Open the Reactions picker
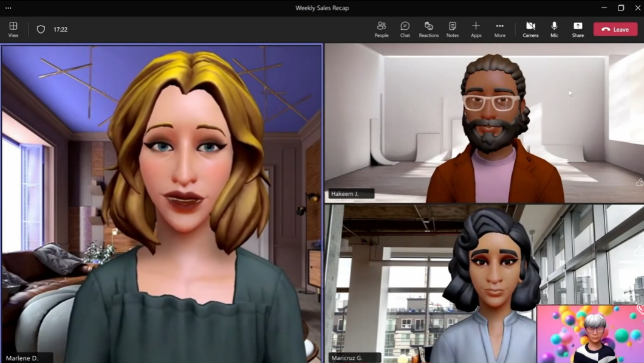644x363 pixels. tap(428, 29)
